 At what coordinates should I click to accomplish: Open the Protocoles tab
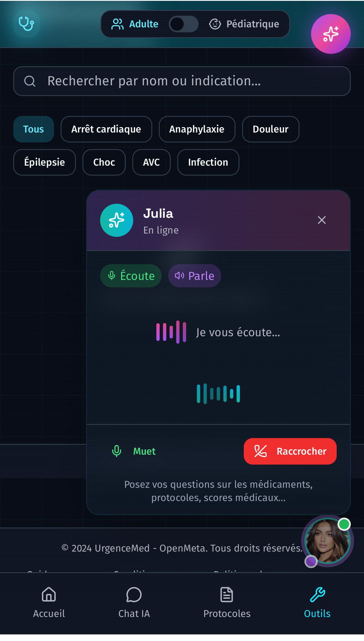227,603
